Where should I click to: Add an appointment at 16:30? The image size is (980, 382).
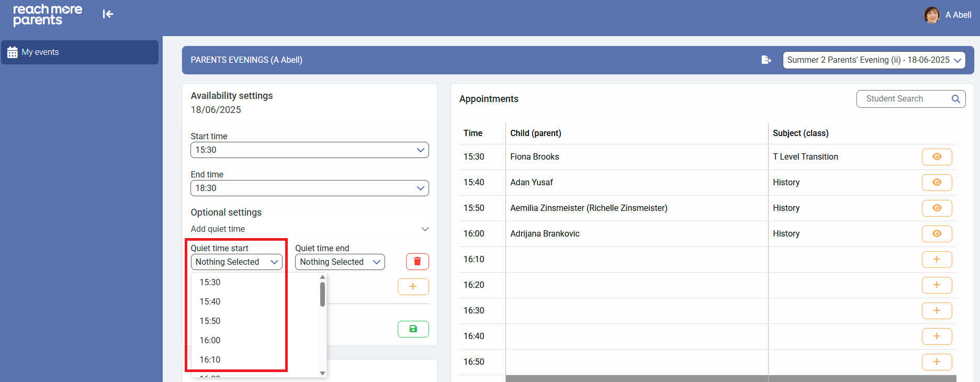[x=936, y=311]
